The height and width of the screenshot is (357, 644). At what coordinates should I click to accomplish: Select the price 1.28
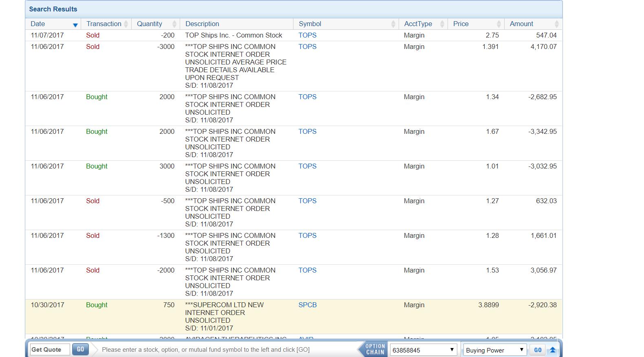pos(492,236)
